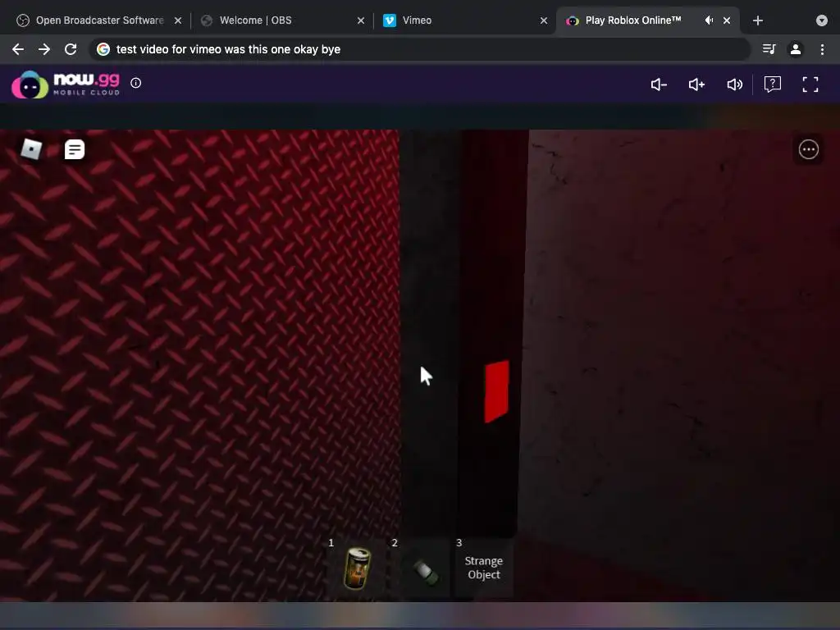Close the Welcome | OBS tab

361,21
